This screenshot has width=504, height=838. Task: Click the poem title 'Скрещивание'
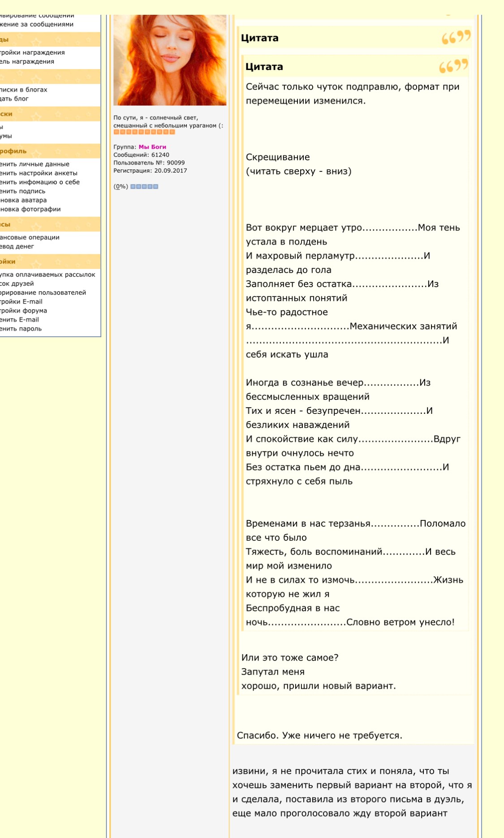tap(278, 157)
